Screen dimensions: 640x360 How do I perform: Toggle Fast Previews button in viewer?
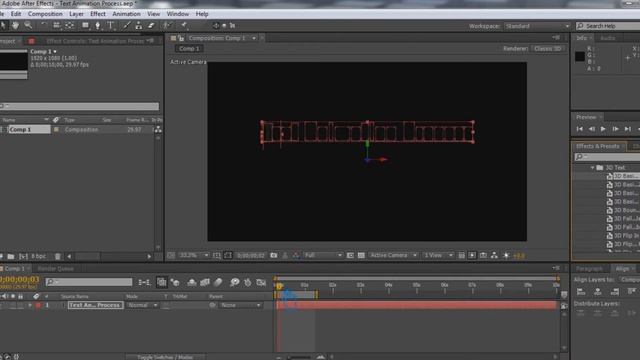coord(472,256)
